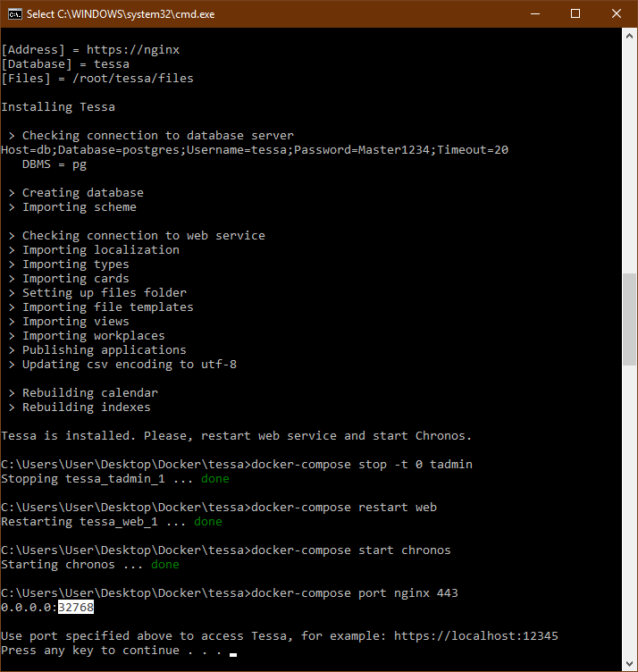Click the cmd.exe icon in title bar
This screenshot has width=638, height=672.
click(14, 14)
